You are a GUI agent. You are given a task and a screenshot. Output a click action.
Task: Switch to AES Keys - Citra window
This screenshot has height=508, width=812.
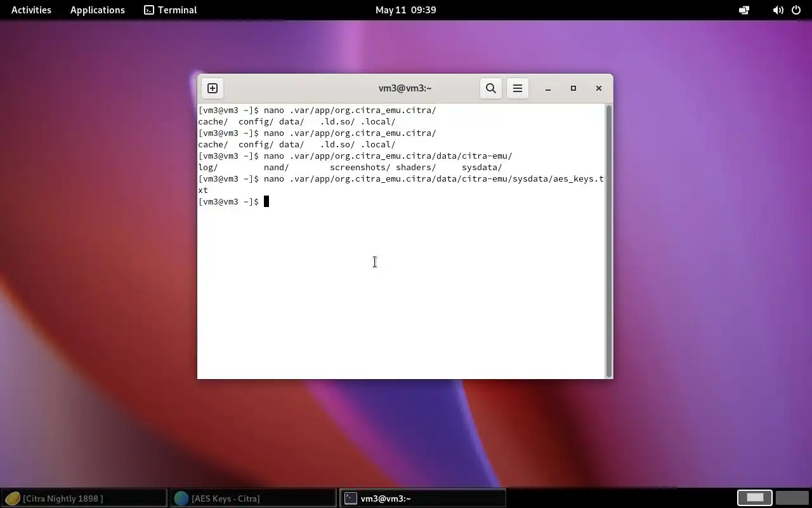pyautogui.click(x=253, y=498)
